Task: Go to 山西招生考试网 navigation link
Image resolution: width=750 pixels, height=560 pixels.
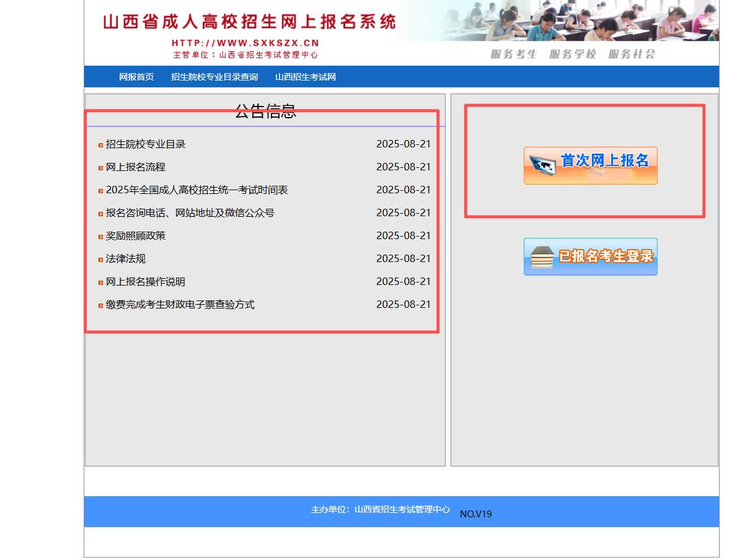Action: pyautogui.click(x=306, y=77)
